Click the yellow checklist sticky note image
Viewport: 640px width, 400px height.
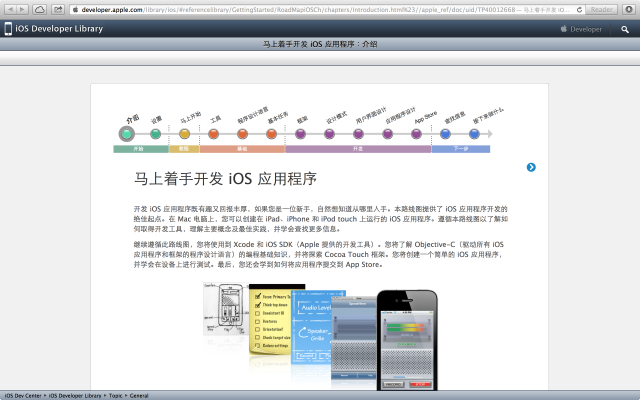(x=270, y=319)
